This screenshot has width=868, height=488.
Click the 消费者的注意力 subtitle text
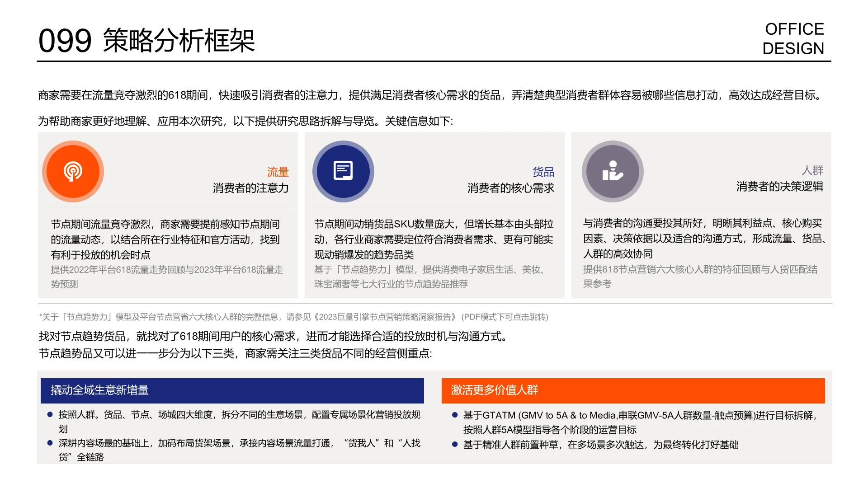tap(251, 188)
